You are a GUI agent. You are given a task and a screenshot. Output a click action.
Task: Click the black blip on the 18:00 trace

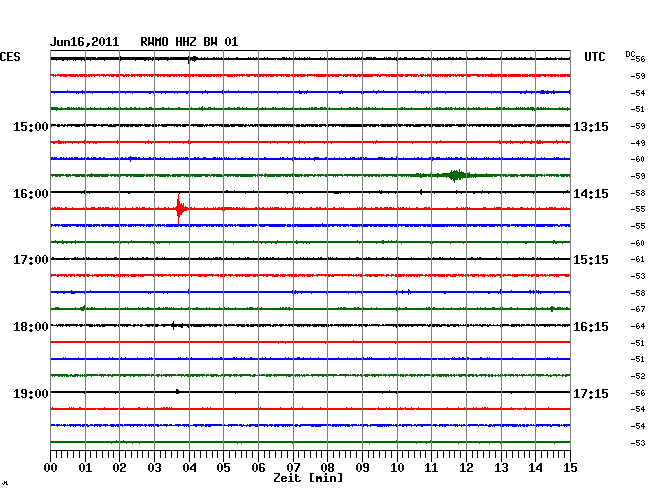[x=177, y=325]
